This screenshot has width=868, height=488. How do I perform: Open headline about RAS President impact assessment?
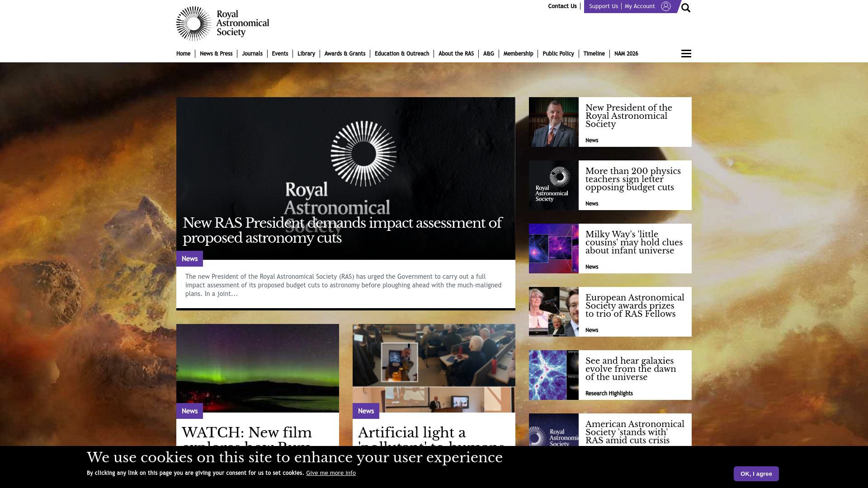point(342,230)
